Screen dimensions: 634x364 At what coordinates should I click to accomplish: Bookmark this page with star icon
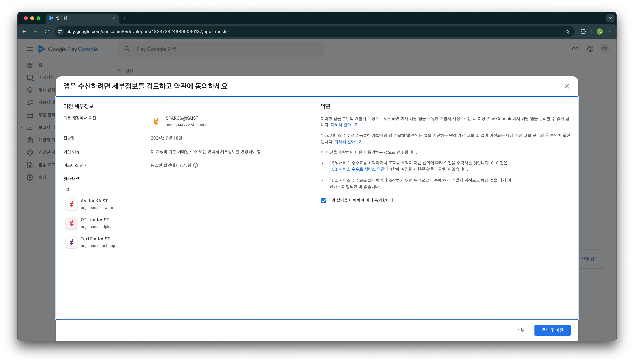(x=567, y=32)
